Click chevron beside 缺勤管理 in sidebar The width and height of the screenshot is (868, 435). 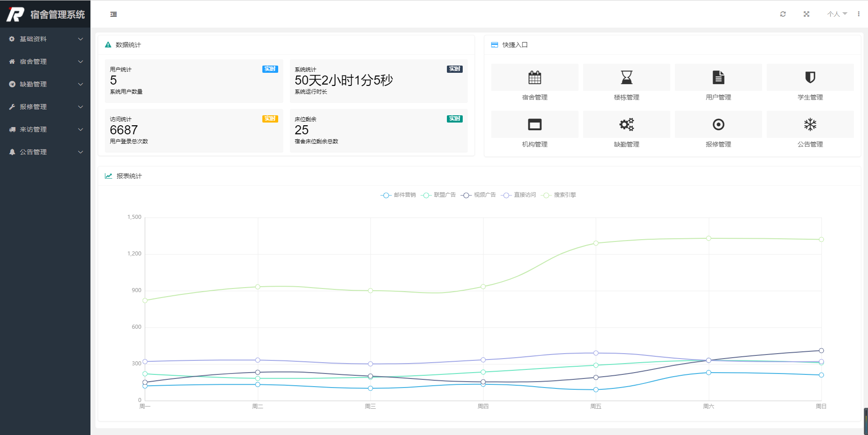point(81,84)
